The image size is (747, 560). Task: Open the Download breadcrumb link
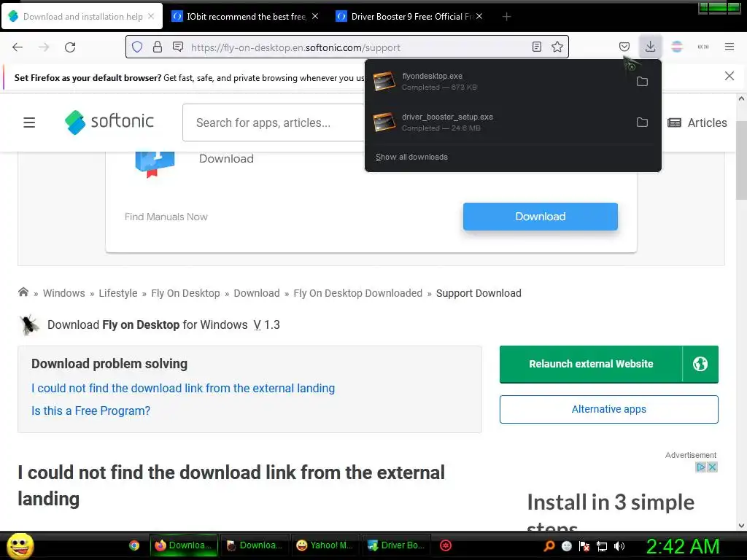(x=257, y=293)
